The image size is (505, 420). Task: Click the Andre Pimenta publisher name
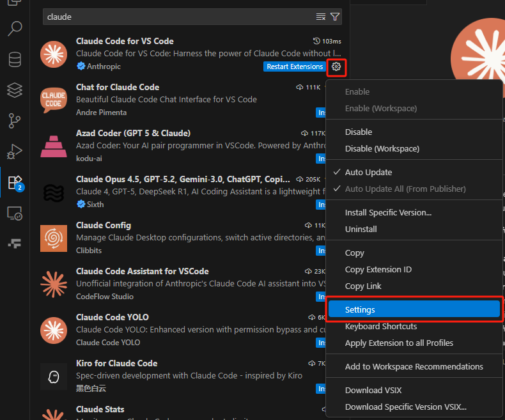coord(101,113)
